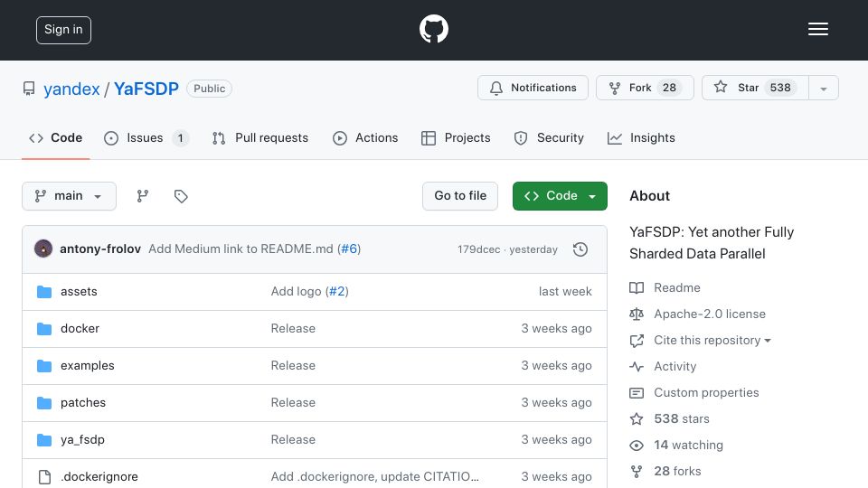The image size is (868, 488).
Task: Open the Security tab
Action: pos(549,137)
